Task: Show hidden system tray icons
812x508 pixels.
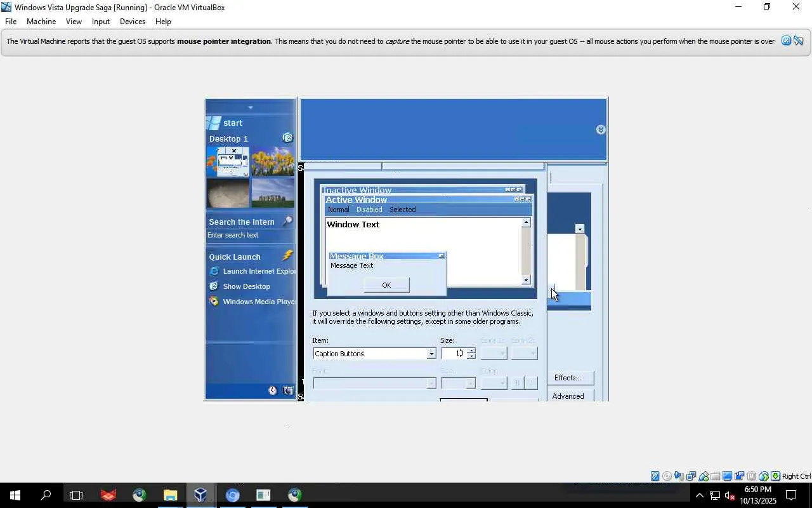Action: (700, 495)
